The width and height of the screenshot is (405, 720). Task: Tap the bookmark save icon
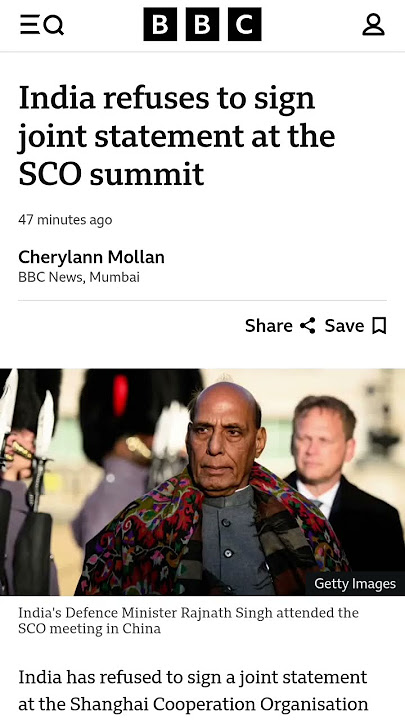pyautogui.click(x=379, y=326)
